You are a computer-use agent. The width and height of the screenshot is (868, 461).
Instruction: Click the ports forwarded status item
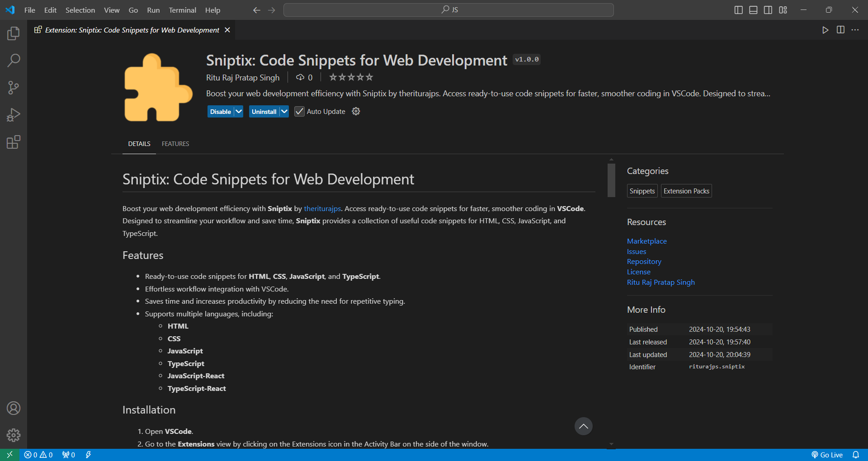click(x=69, y=455)
